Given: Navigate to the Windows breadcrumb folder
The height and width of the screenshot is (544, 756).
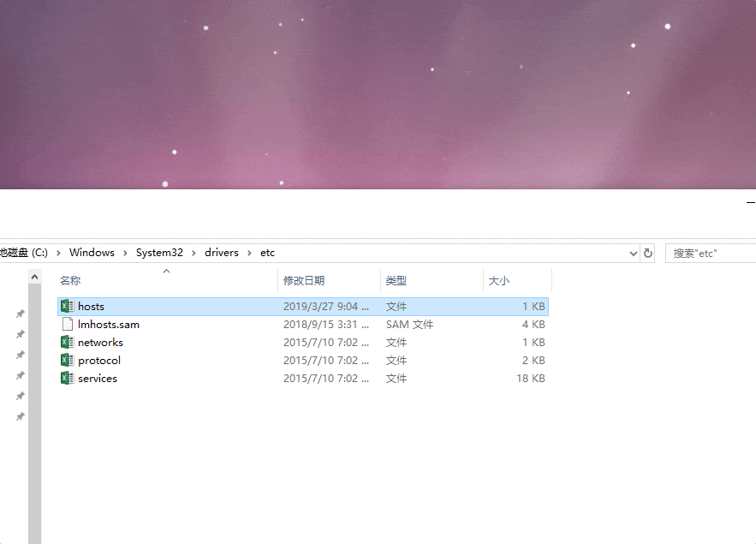Looking at the screenshot, I should pyautogui.click(x=92, y=253).
